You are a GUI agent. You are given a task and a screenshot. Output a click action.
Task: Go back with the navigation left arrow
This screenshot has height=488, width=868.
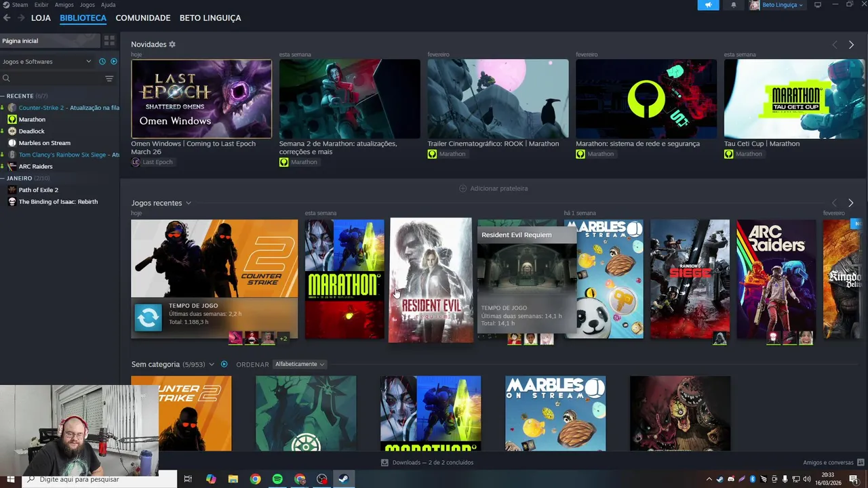click(x=7, y=18)
